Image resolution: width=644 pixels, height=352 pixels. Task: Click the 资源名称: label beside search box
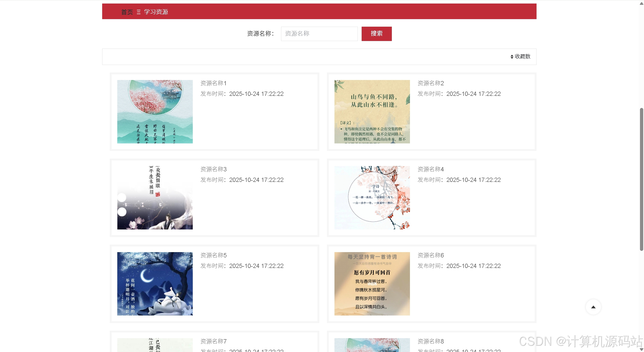260,34
